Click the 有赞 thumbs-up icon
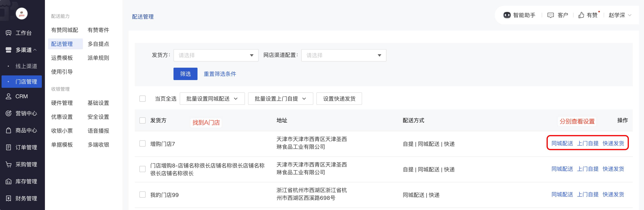Screen dimensions: 644x210 coord(581,15)
